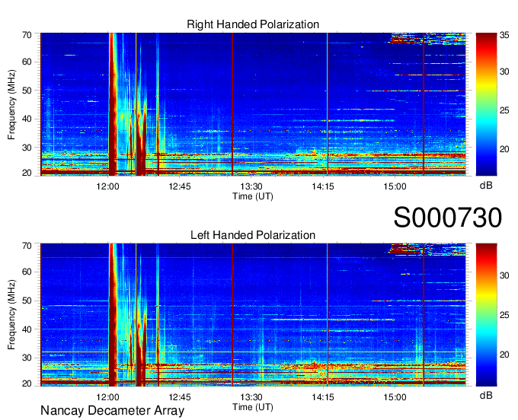518x420 pixels.
Task: Click the "14:15" tick of the Left Handed plot
Action: tap(323, 397)
